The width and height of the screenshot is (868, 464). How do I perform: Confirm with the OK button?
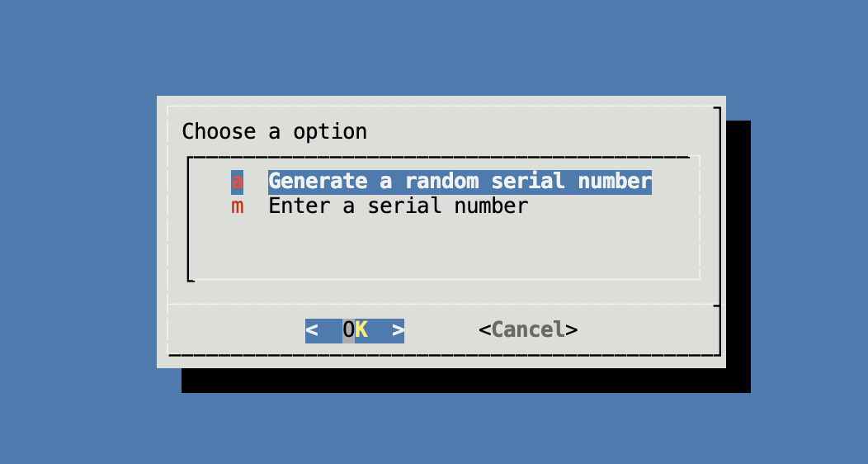pos(355,330)
